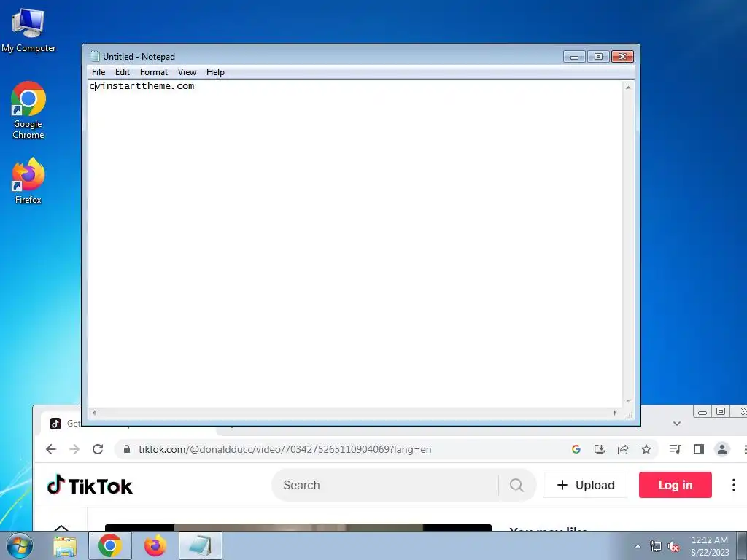The image size is (747, 560).
Task: Open the muted volume tray icon
Action: (x=673, y=547)
